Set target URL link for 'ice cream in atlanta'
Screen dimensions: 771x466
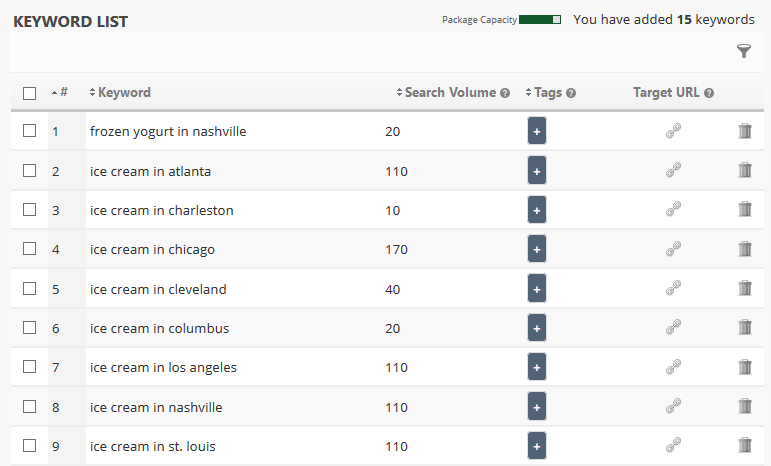pos(673,170)
